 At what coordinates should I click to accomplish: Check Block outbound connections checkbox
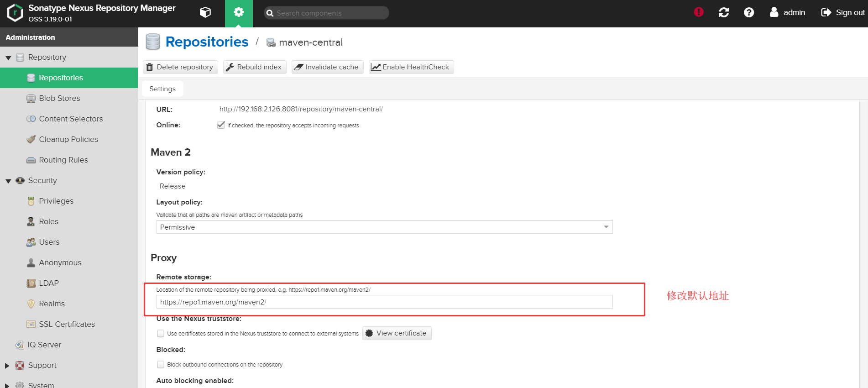[161, 365]
